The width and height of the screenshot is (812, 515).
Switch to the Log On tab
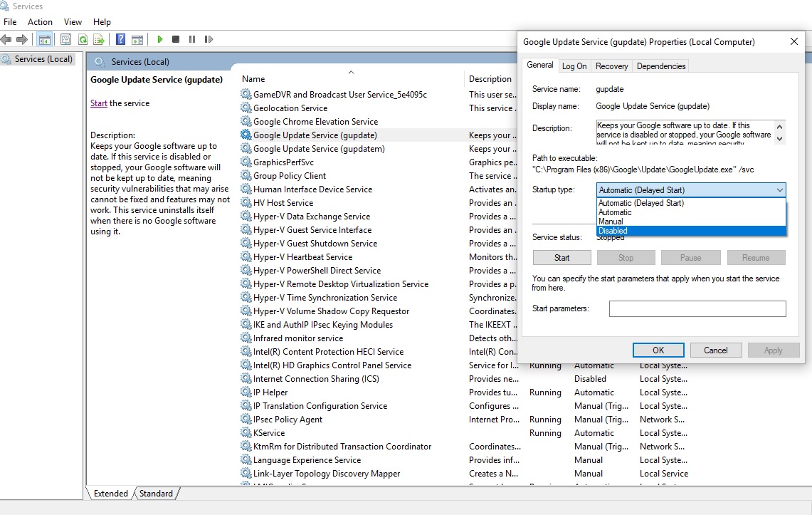(x=574, y=66)
